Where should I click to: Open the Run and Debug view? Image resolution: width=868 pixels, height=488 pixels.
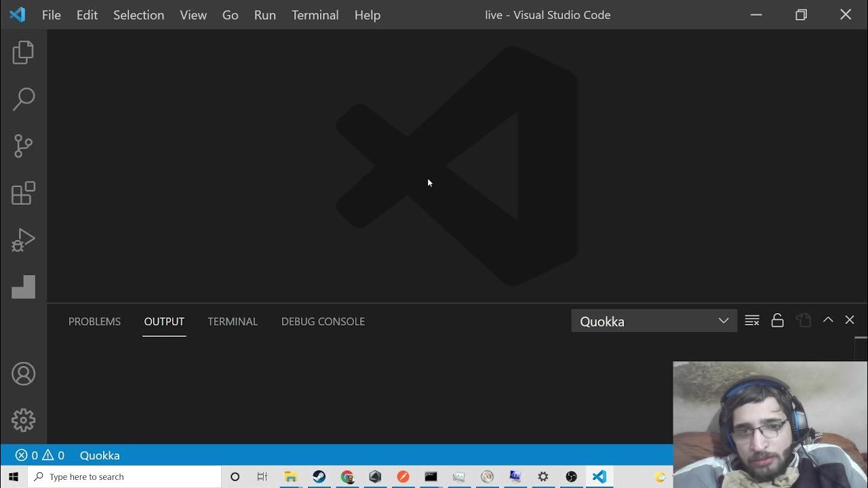23,240
